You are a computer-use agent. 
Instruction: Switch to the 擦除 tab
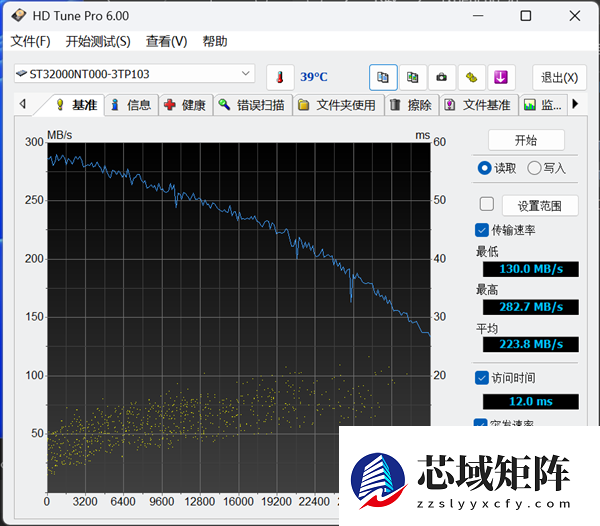[411, 105]
